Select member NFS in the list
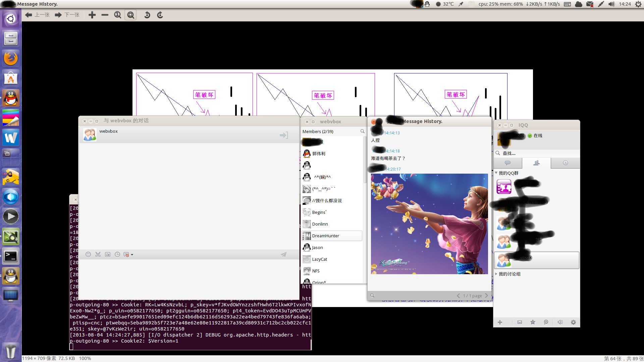 pyautogui.click(x=332, y=271)
